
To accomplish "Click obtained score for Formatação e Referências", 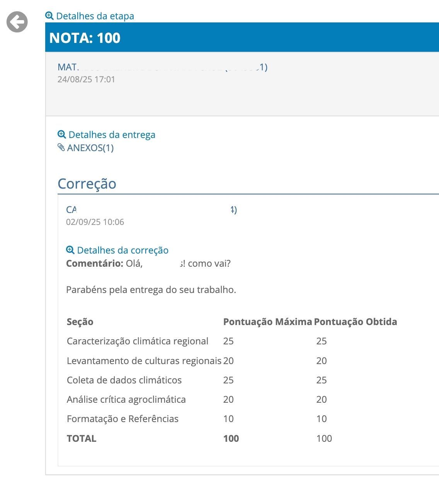I will 322,419.
